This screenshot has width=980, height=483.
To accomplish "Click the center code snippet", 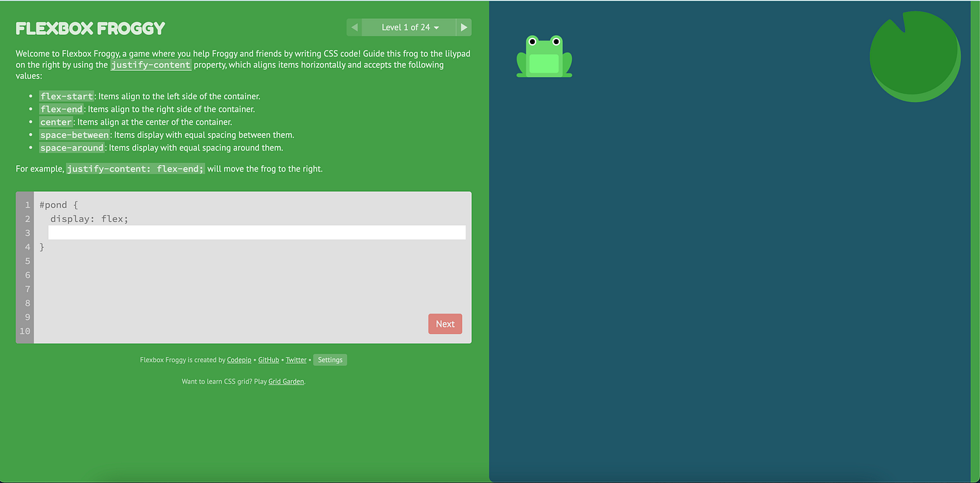I will pyautogui.click(x=56, y=122).
